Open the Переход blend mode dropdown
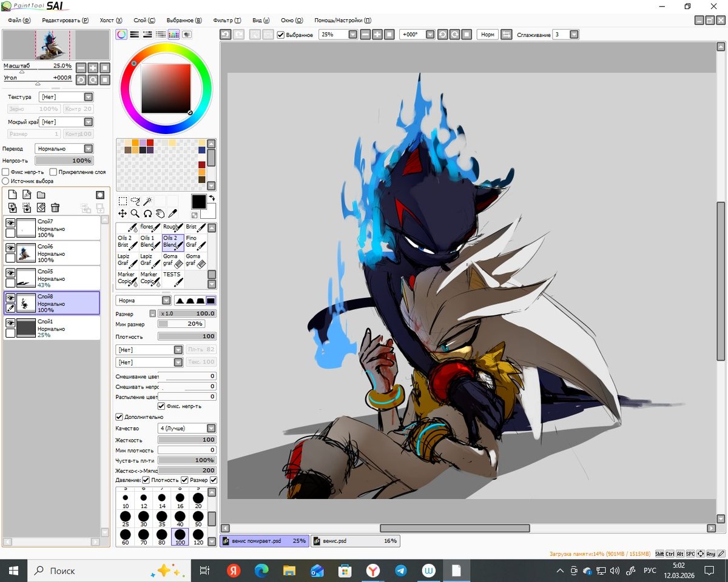The height and width of the screenshot is (582, 728). pos(64,149)
